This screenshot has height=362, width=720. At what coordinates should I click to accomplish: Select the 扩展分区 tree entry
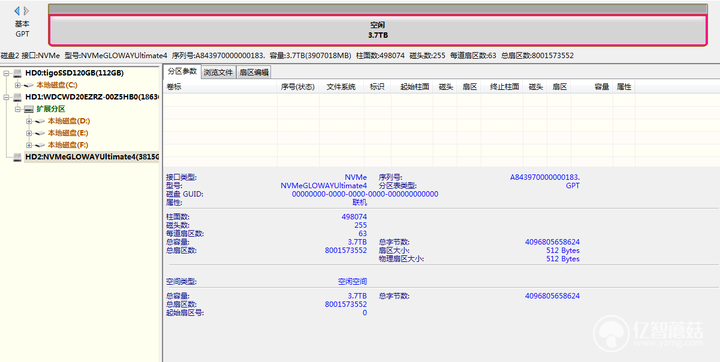(x=51, y=109)
